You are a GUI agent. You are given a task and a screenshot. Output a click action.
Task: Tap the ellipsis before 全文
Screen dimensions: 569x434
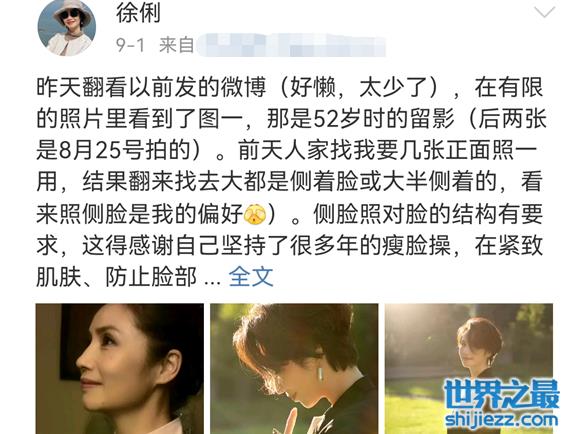212,279
